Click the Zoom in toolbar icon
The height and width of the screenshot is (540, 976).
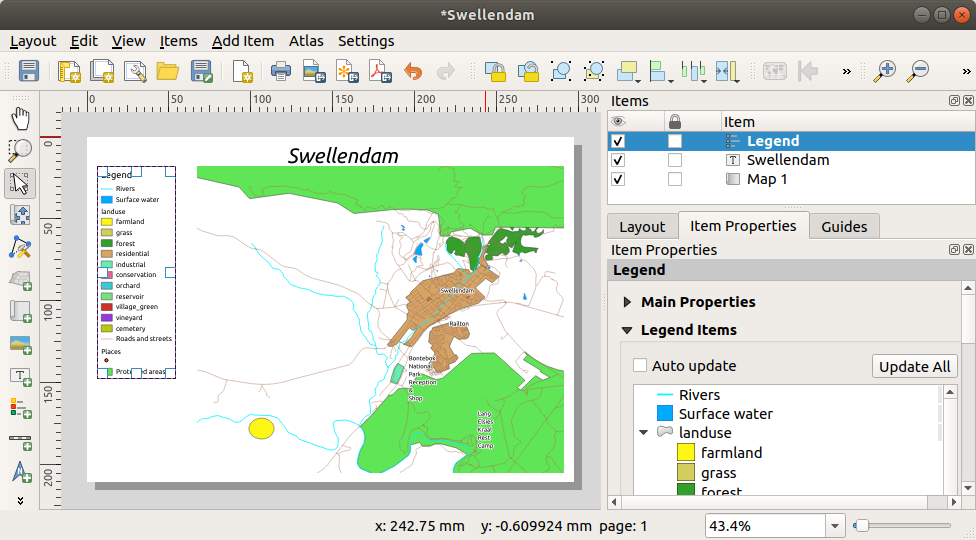click(x=884, y=71)
